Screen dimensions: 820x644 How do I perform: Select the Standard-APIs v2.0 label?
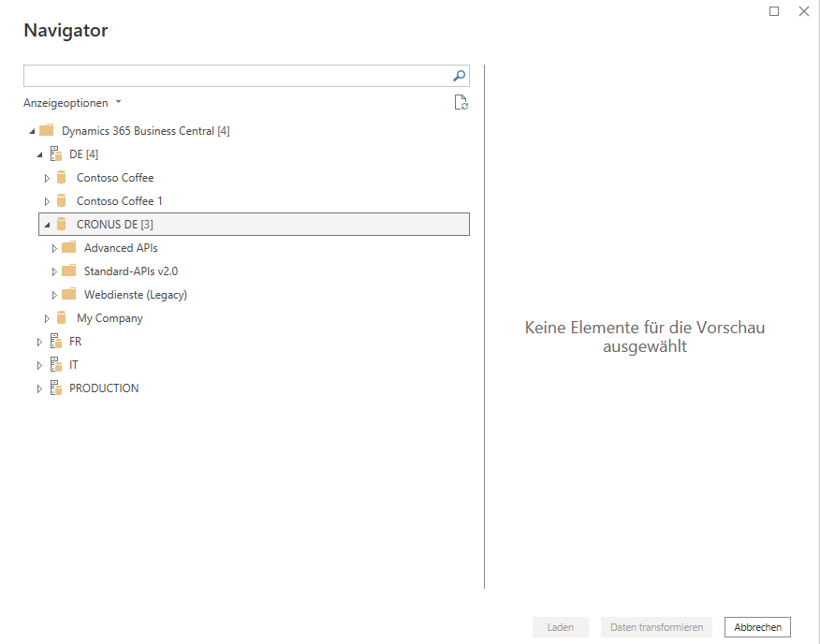131,271
